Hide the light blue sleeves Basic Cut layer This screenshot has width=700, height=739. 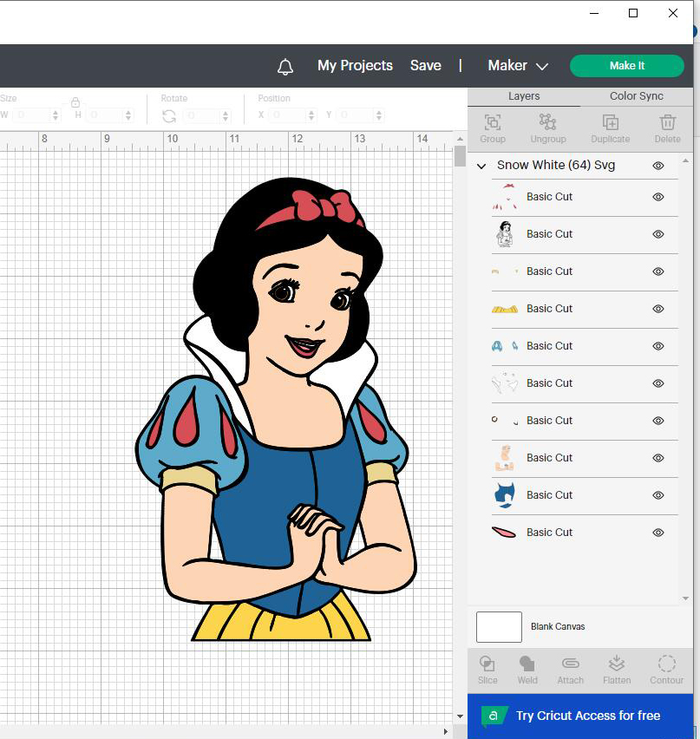coord(658,346)
